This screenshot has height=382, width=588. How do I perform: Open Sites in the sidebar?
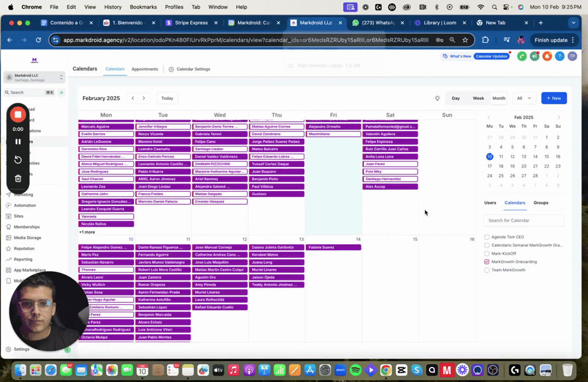(18, 216)
